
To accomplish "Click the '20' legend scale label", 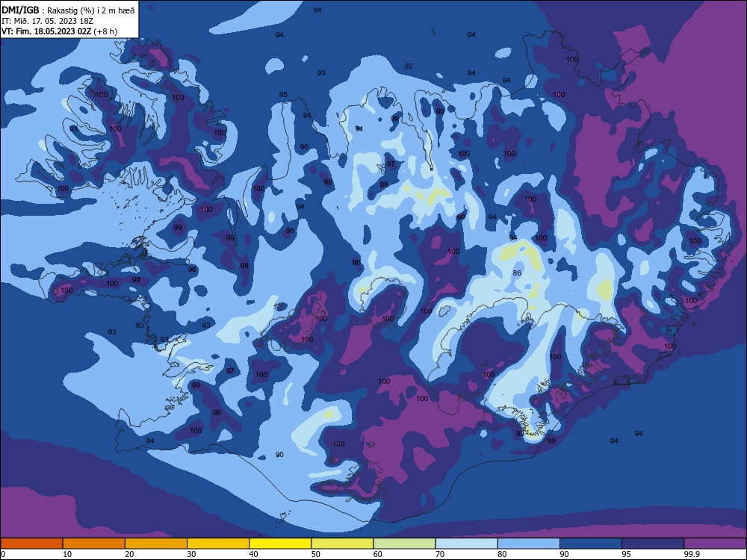I will point(129,554).
